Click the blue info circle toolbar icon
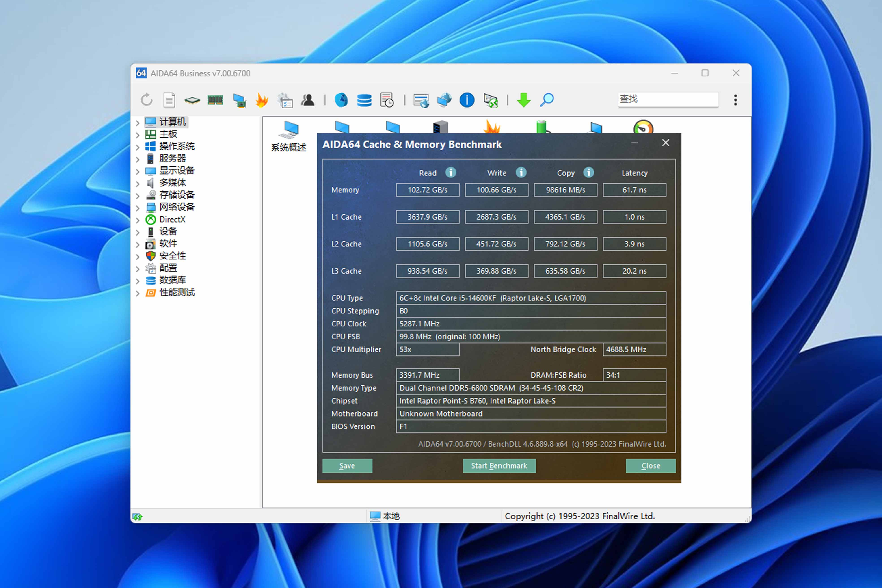 tap(467, 100)
